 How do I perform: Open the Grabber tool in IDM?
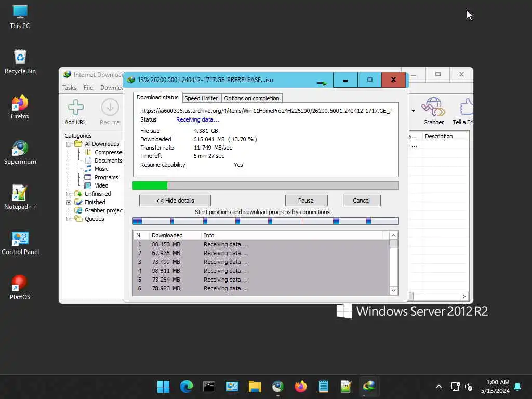click(x=433, y=111)
